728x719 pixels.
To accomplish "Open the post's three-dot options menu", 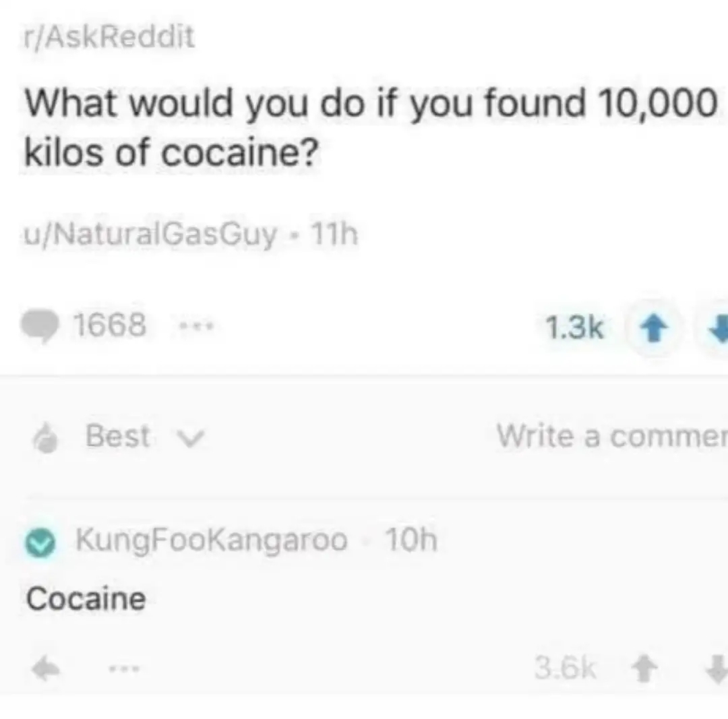I will [x=197, y=326].
